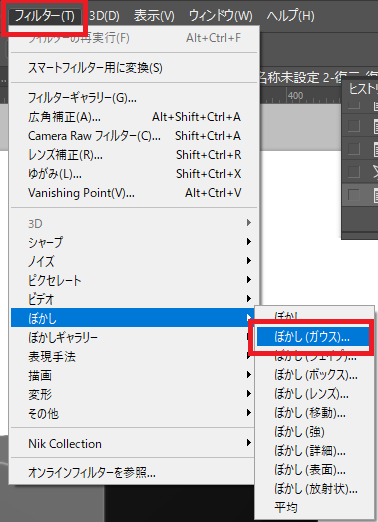Expand the ビデオ submenu
Viewport: 378px width, 522px height.
(134, 299)
